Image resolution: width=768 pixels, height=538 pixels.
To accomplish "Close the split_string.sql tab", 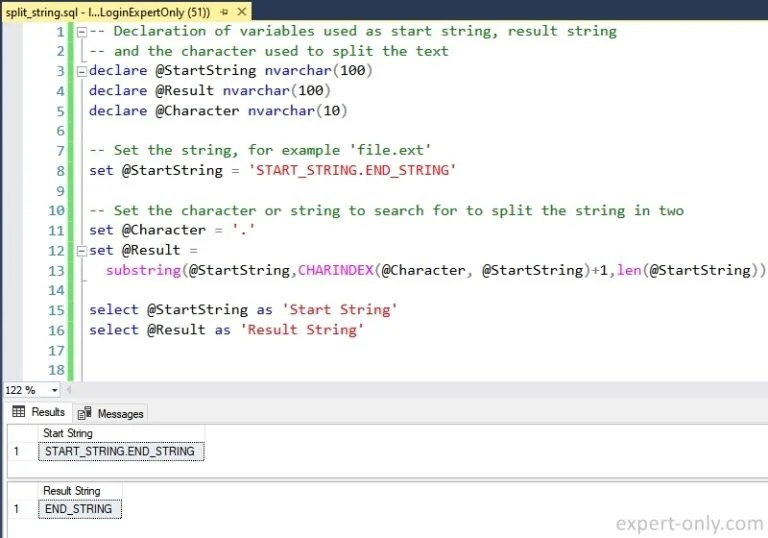I will click(241, 12).
